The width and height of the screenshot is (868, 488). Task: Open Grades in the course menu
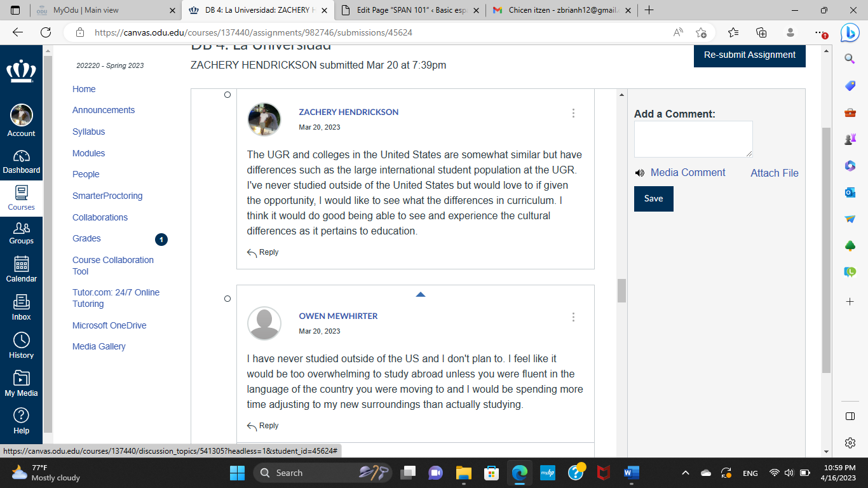[86, 238]
